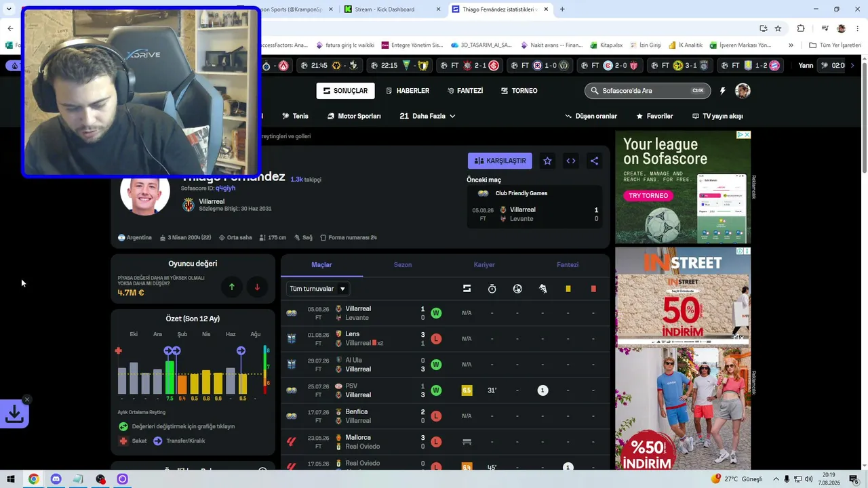
Task: Open previous match Villarreal vs Levante card
Action: point(534,214)
